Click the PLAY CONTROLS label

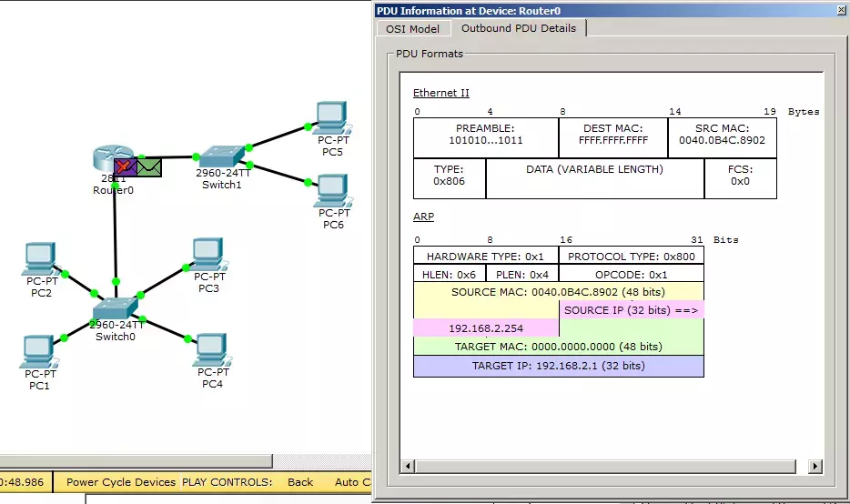click(228, 482)
